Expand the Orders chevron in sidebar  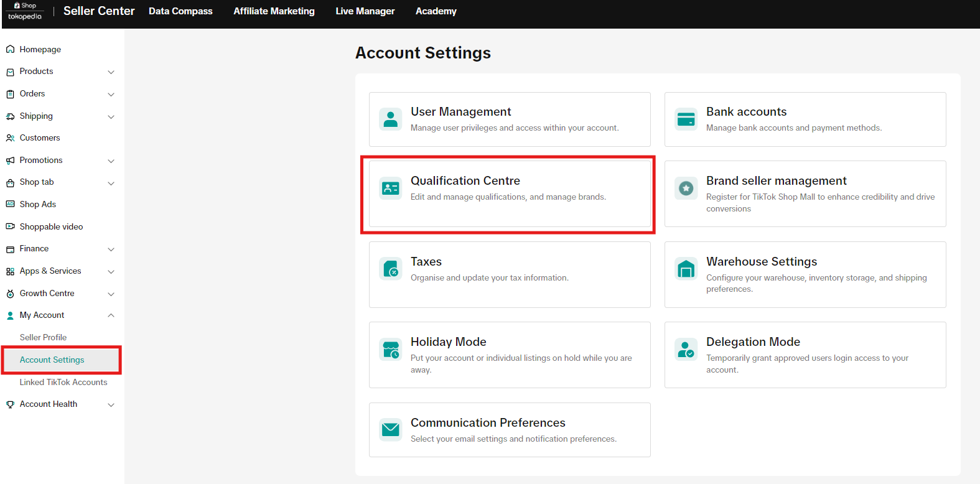(x=111, y=95)
